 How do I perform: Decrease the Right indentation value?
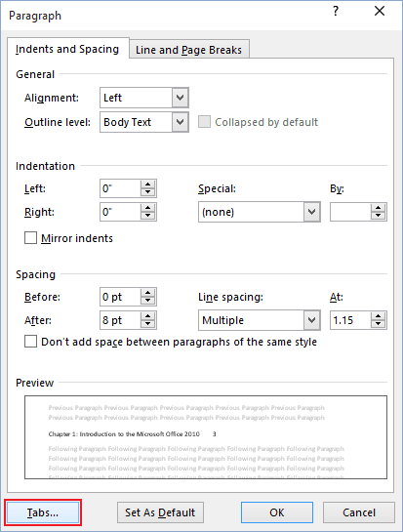pyautogui.click(x=148, y=216)
